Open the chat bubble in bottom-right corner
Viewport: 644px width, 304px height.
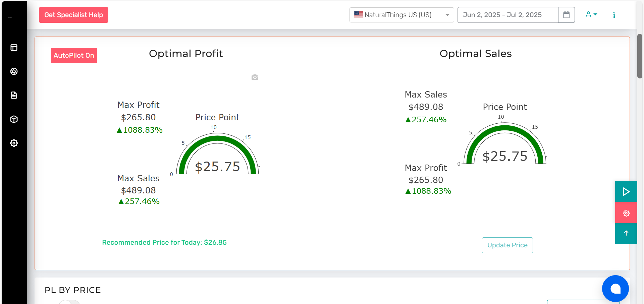point(615,288)
